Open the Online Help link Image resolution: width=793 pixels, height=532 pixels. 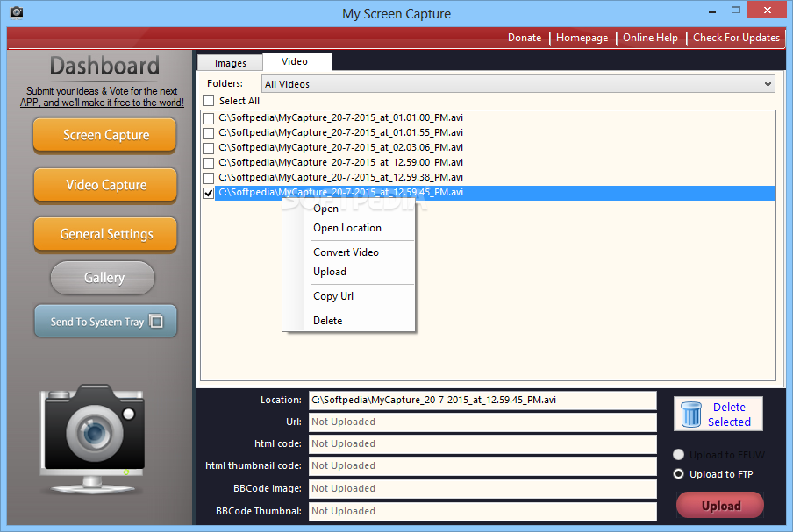click(650, 38)
